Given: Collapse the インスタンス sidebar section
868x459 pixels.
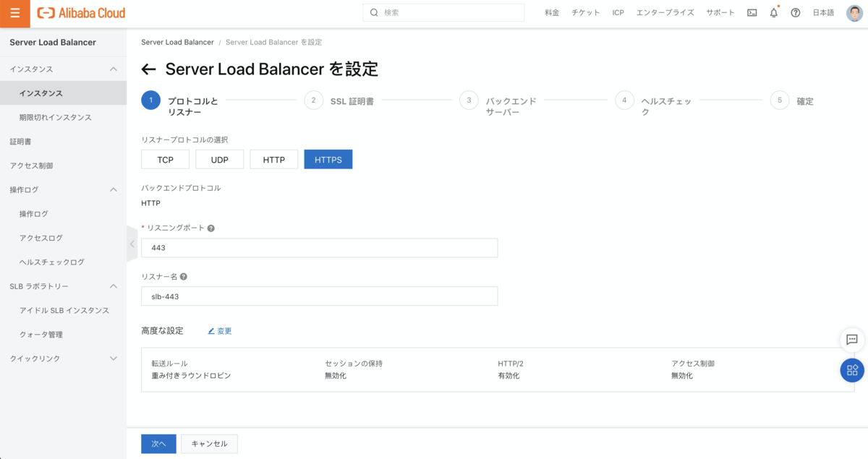Looking at the screenshot, I should point(113,69).
